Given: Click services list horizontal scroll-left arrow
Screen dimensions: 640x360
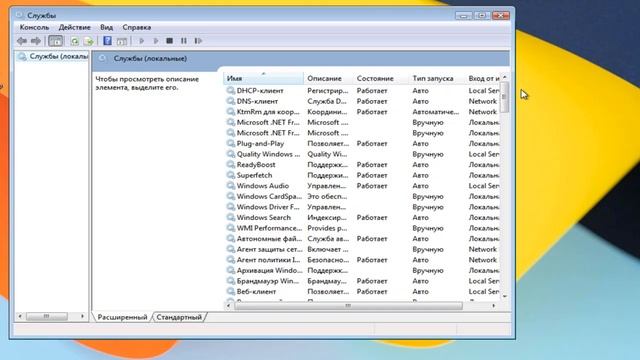Looking at the screenshot, I should coord(228,306).
